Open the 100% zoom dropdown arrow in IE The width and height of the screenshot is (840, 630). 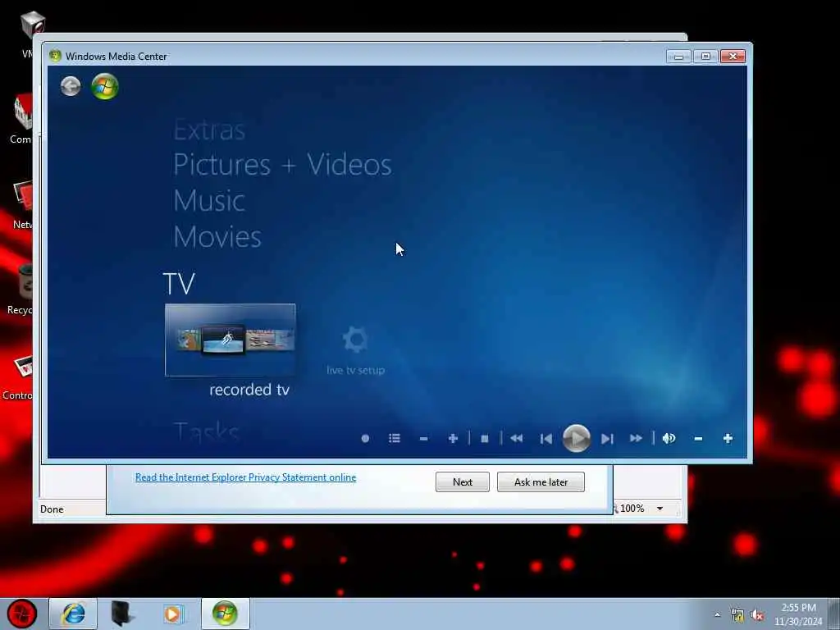(x=660, y=509)
